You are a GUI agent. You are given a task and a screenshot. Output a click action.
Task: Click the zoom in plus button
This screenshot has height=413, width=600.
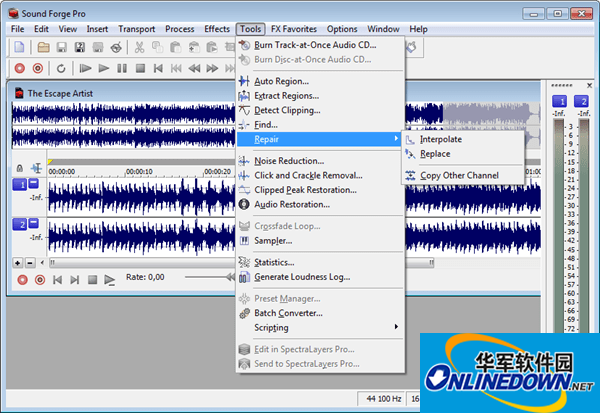(x=17, y=262)
